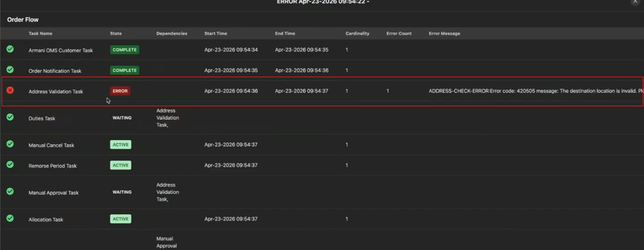Click green check icon for Armani OMS Customer Task

[x=10, y=49]
